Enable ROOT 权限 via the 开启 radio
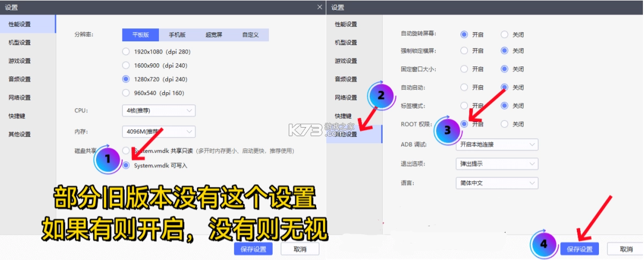 tap(464, 124)
